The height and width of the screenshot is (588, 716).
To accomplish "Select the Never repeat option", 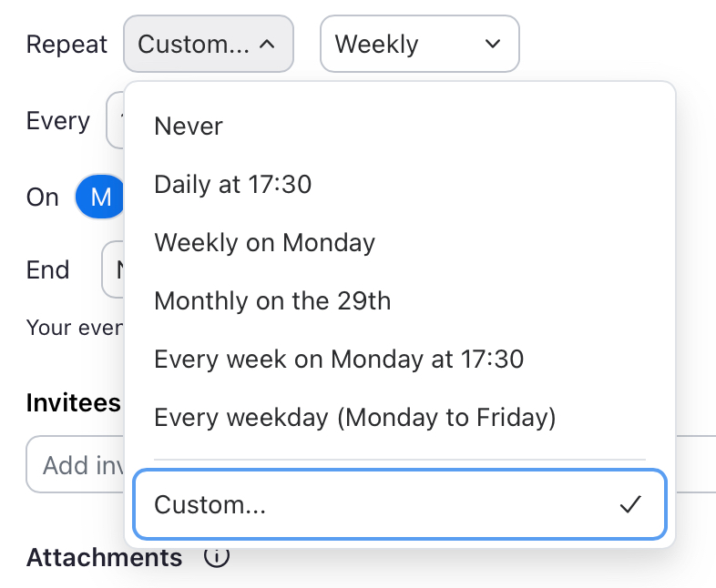I will (x=189, y=126).
